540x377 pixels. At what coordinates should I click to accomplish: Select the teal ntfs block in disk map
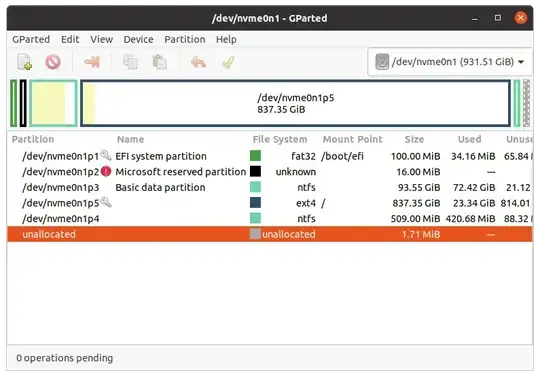(53, 103)
